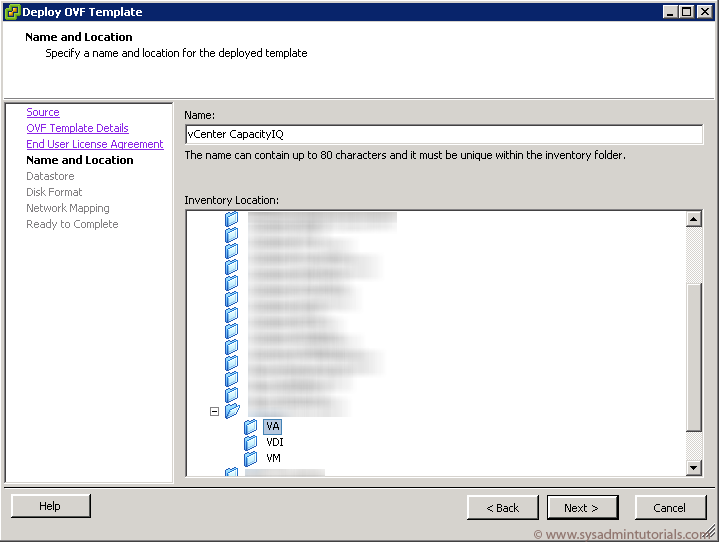719x542 pixels.
Task: Cancel the OVF deployment wizard
Action: pos(670,508)
